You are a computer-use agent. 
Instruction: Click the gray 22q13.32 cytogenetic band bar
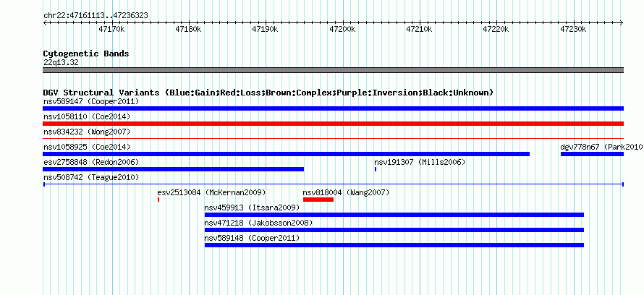click(333, 70)
